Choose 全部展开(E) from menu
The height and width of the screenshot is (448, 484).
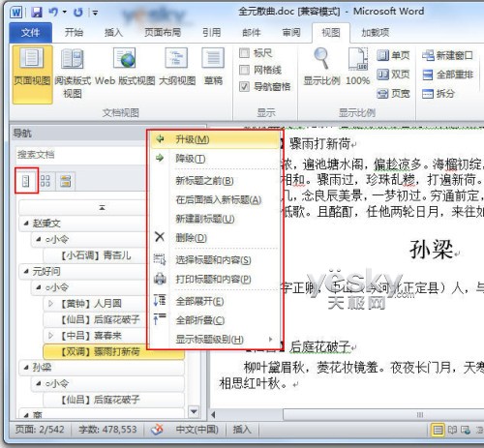tap(215, 302)
